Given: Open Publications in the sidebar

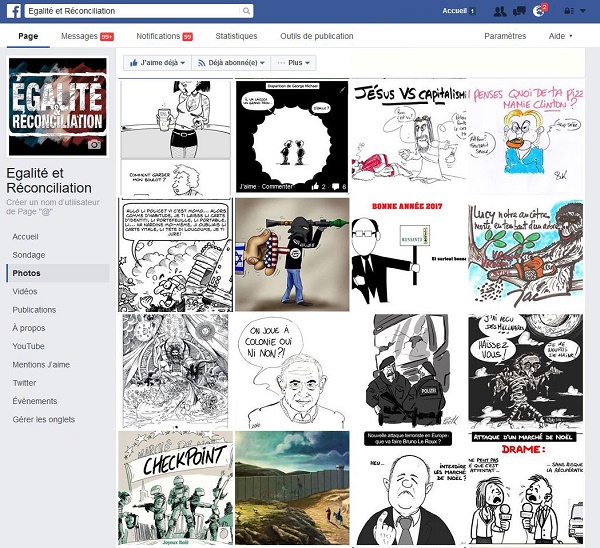Looking at the screenshot, I should 34,310.
